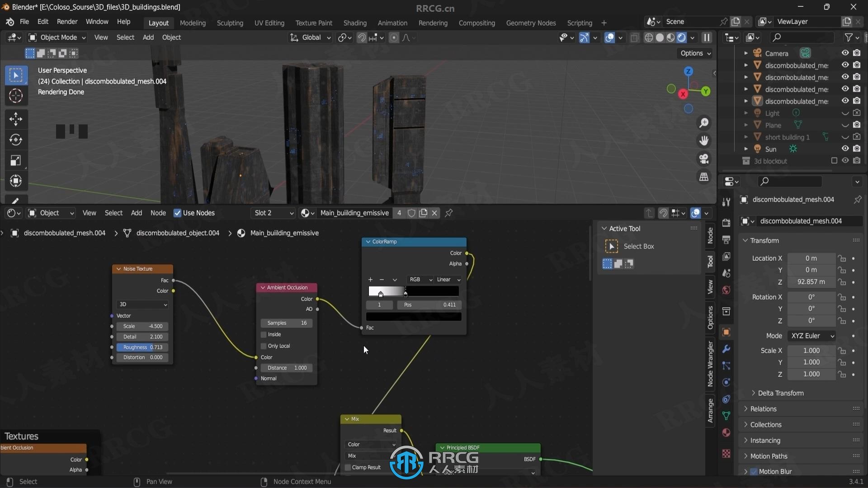The image size is (868, 488).
Task: Open viewport Options button
Action: (x=695, y=53)
